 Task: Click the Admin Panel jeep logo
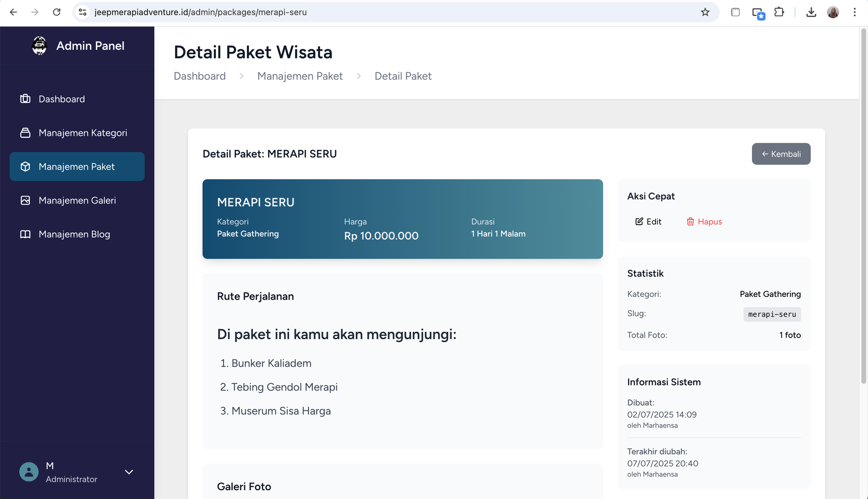point(40,46)
